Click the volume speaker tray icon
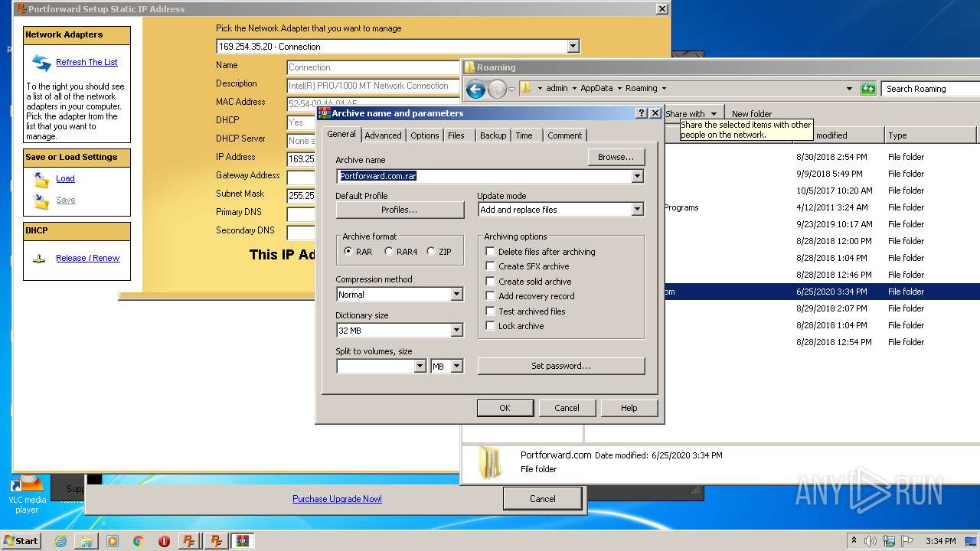This screenshot has width=980, height=551. pyautogui.click(x=870, y=541)
